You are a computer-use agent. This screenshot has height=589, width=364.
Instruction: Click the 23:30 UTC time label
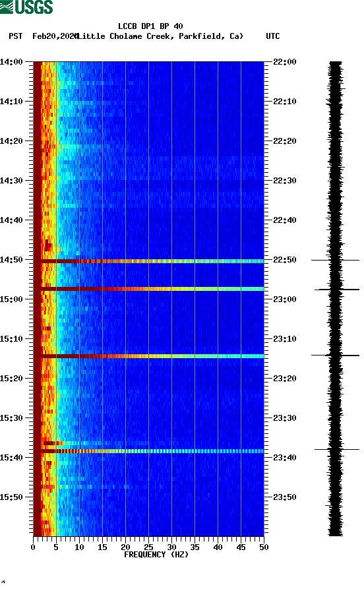point(285,418)
